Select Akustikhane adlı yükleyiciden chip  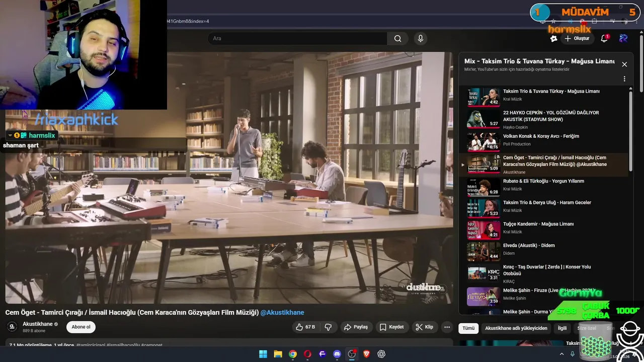pos(516,328)
